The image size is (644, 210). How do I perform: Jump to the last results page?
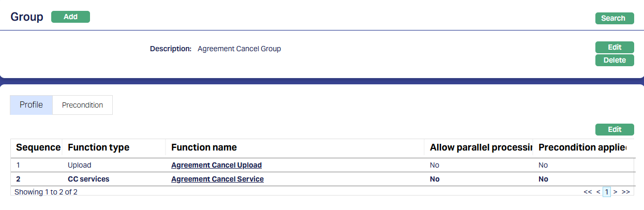[x=625, y=192]
